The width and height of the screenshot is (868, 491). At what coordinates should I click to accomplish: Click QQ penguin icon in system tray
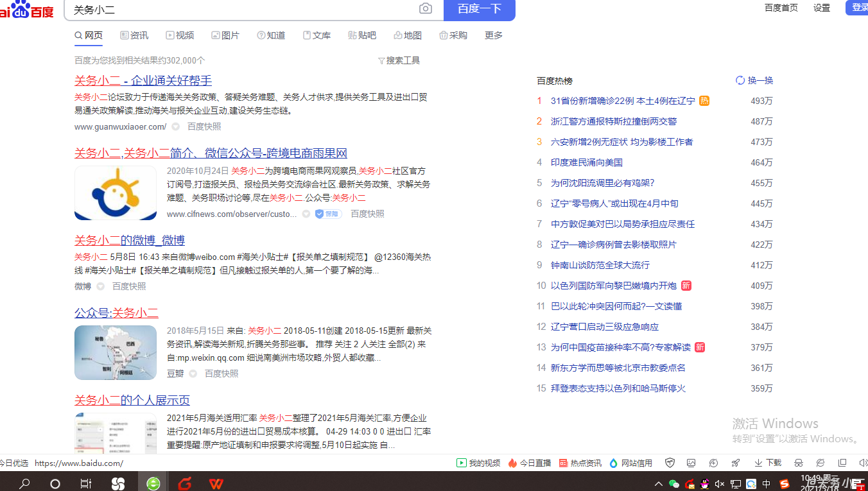pyautogui.click(x=705, y=484)
